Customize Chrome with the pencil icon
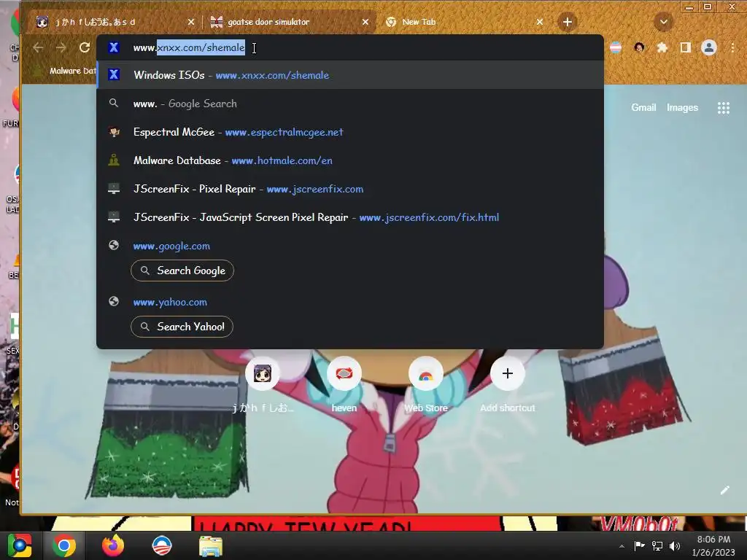This screenshot has height=560, width=747. pyautogui.click(x=724, y=491)
